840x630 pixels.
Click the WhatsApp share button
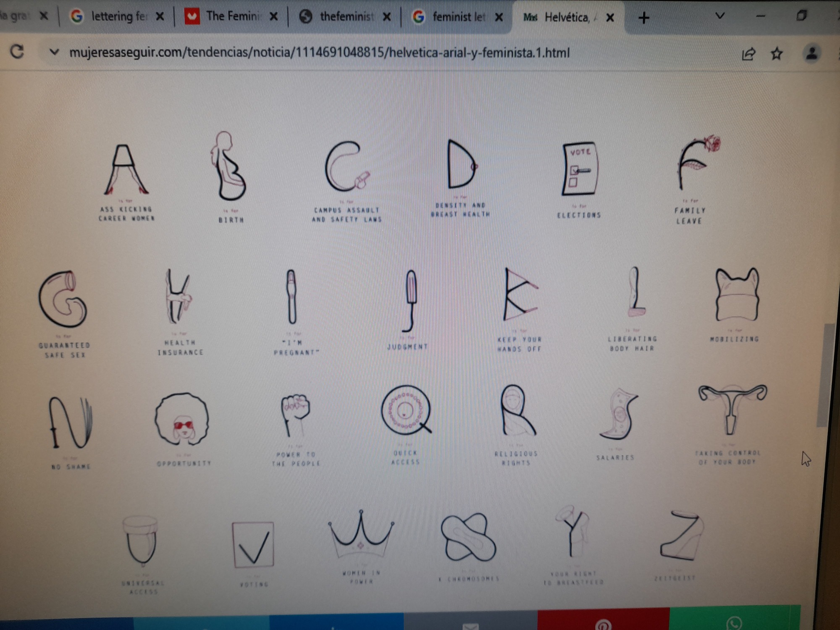[x=734, y=622]
